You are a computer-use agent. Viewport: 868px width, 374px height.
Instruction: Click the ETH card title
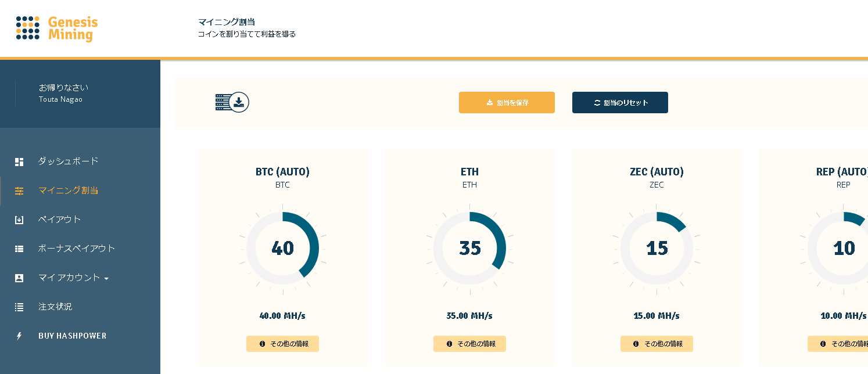(469, 172)
